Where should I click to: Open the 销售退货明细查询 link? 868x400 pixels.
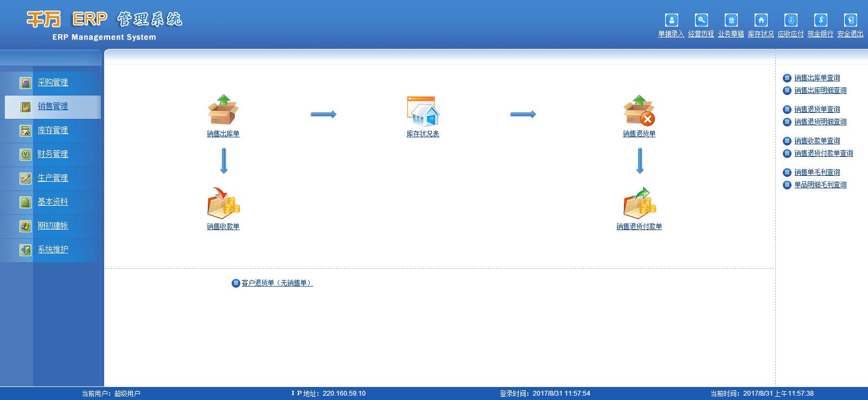pos(820,122)
